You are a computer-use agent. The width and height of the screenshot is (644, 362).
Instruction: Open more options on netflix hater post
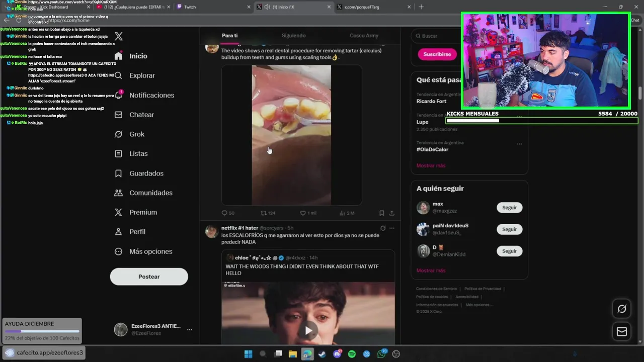point(392,228)
